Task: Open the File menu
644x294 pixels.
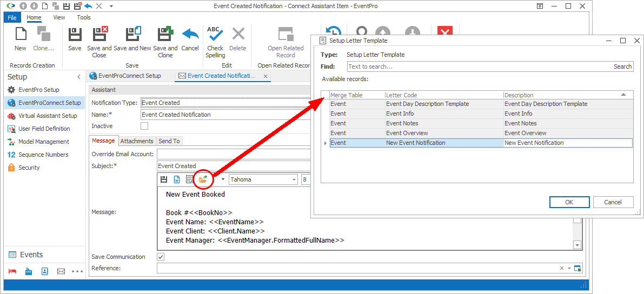Action: pos(12,17)
